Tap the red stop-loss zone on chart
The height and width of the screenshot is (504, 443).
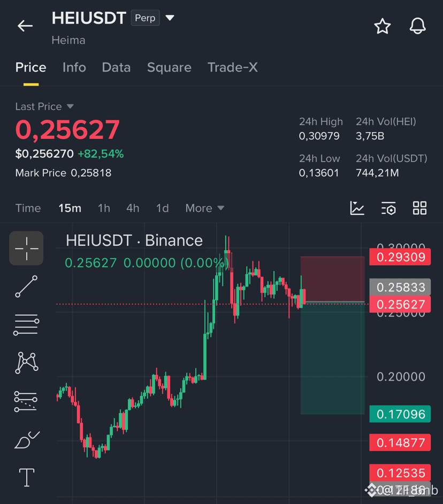click(x=333, y=279)
